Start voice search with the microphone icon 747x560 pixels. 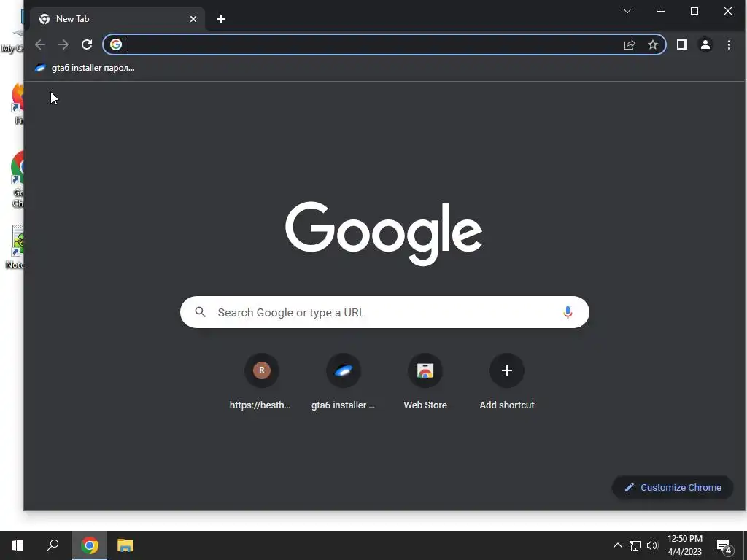[568, 312]
